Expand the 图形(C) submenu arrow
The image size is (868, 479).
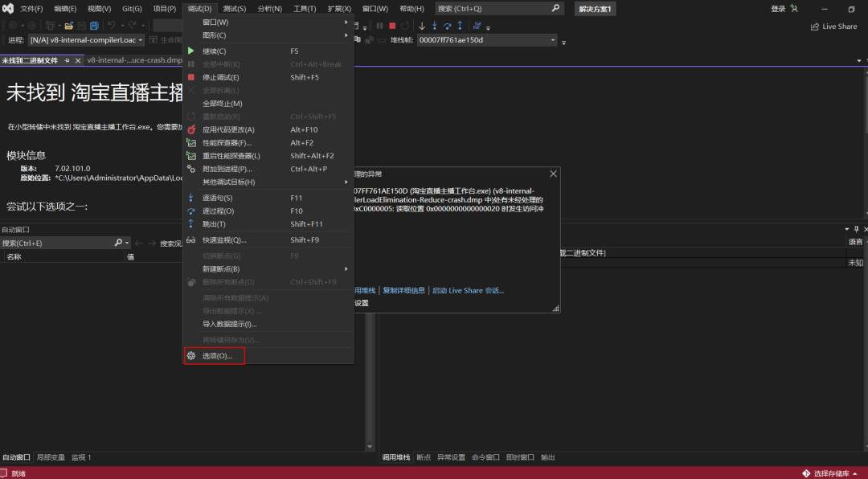click(x=346, y=35)
